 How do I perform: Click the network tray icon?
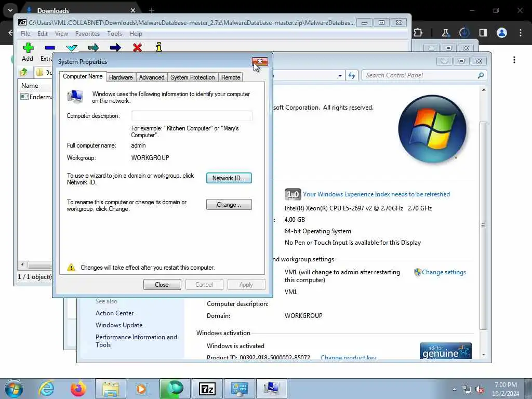click(467, 390)
